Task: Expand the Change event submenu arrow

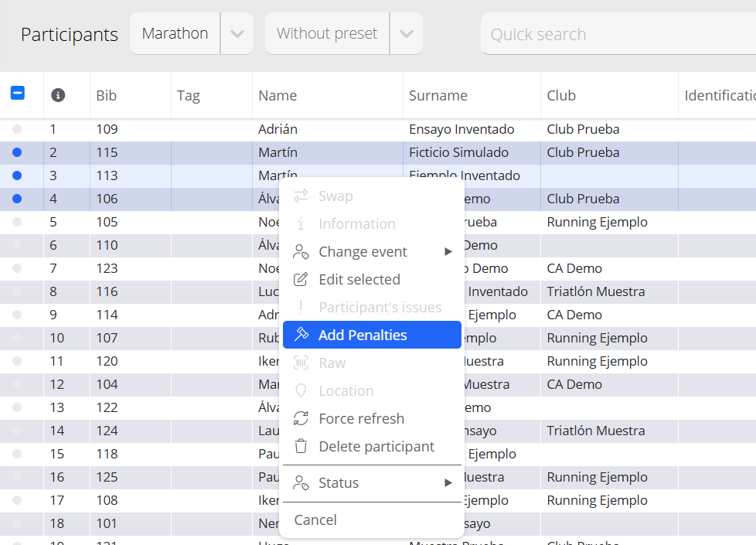Action: click(448, 252)
